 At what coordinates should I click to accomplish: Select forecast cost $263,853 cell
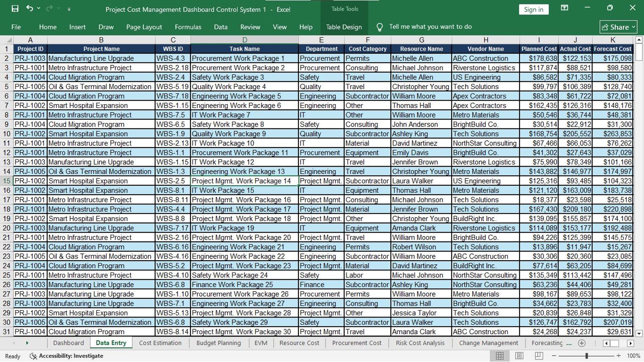coord(613,133)
